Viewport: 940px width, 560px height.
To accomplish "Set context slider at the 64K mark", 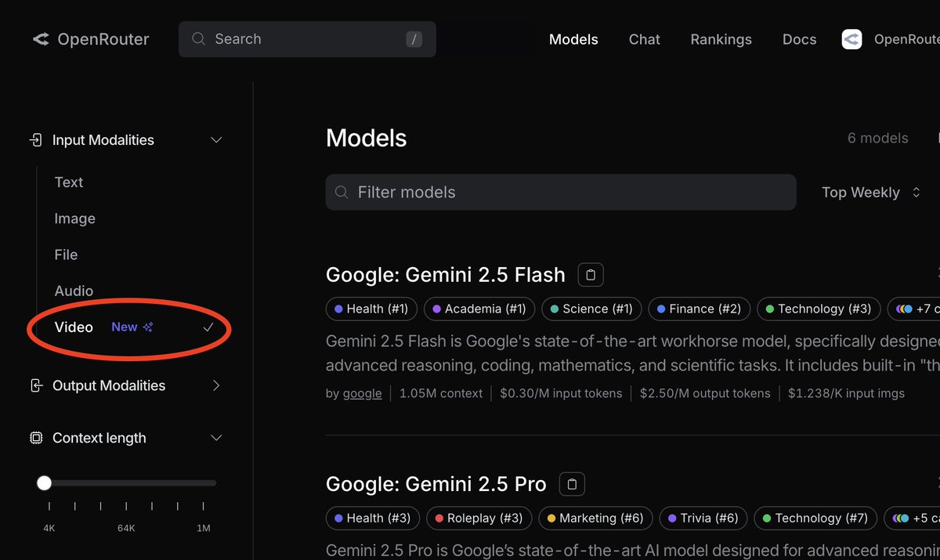I will pyautogui.click(x=126, y=483).
